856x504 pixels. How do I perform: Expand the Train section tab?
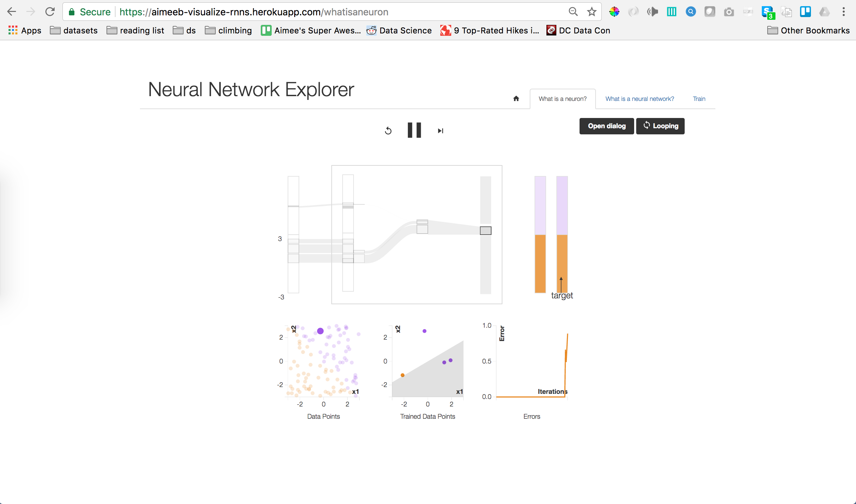698,98
